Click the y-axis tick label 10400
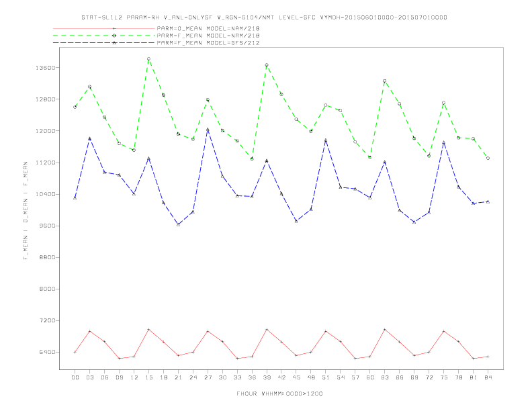 [46, 194]
